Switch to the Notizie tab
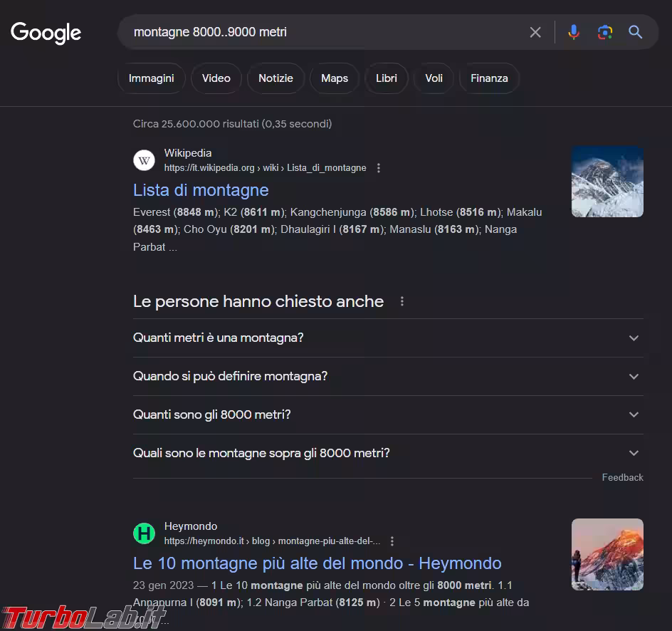 (275, 78)
